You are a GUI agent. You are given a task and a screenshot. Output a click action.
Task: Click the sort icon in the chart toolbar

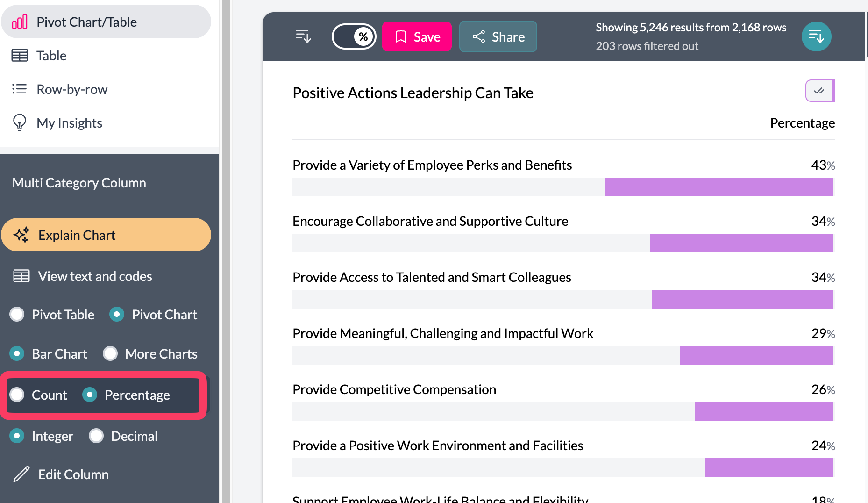click(303, 36)
